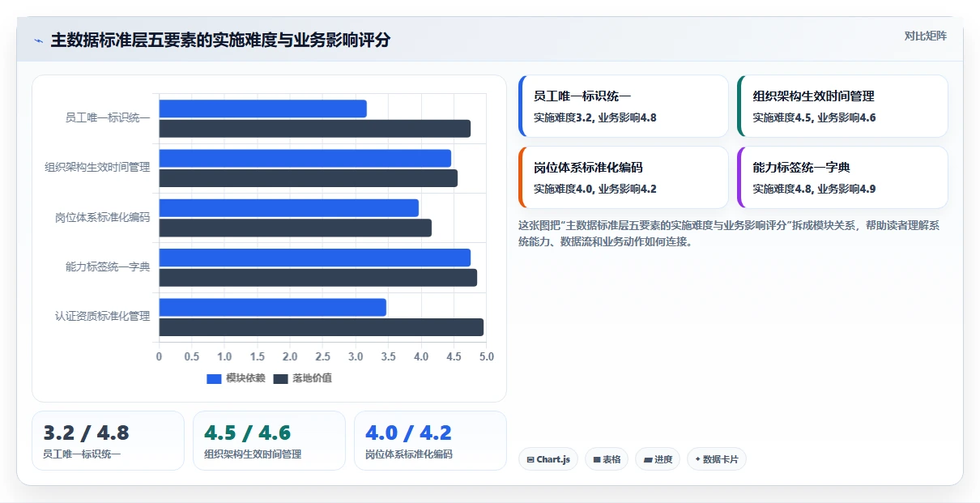The image size is (980, 503).
Task: Click the dark bar for 岗位体系标准化编码
Action: coord(295,228)
